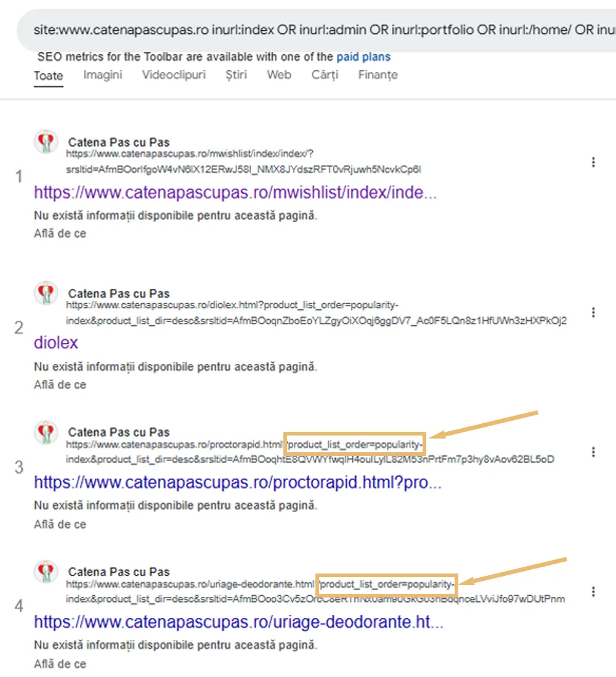Go to the Finanțe tab
The width and height of the screenshot is (616, 677).
point(378,75)
